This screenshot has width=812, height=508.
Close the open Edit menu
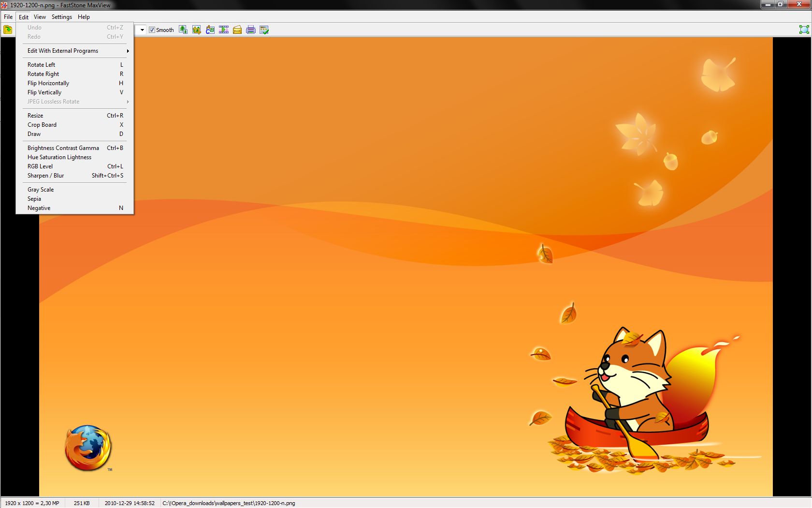[x=23, y=17]
